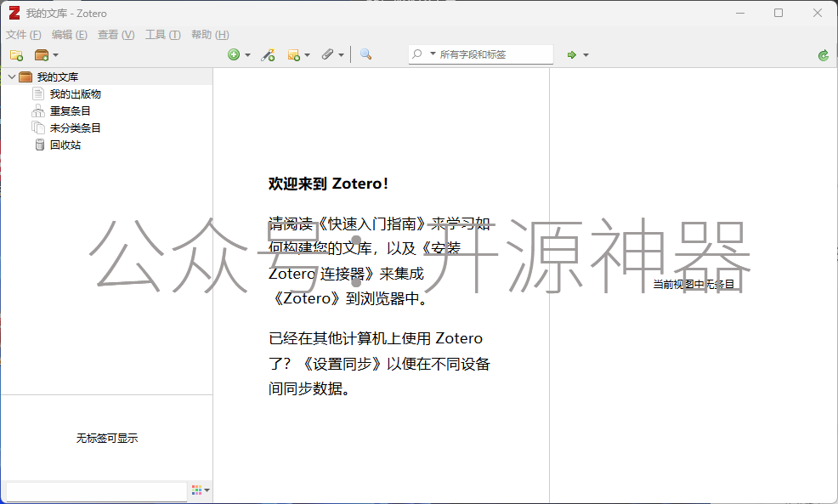The height and width of the screenshot is (504, 838).
Task: Collapse the 我的文库 tree node
Action: click(11, 77)
